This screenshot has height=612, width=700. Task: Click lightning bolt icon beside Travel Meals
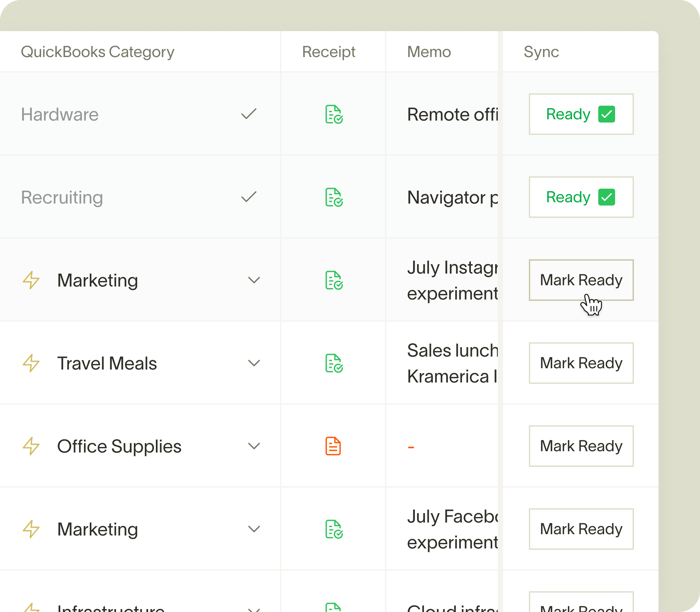(x=31, y=363)
